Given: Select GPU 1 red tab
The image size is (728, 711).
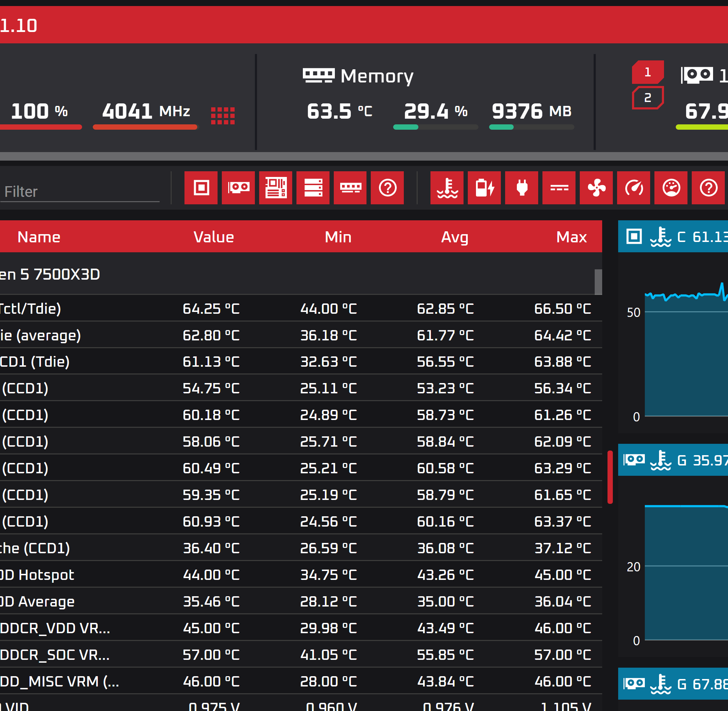Looking at the screenshot, I should pos(648,72).
